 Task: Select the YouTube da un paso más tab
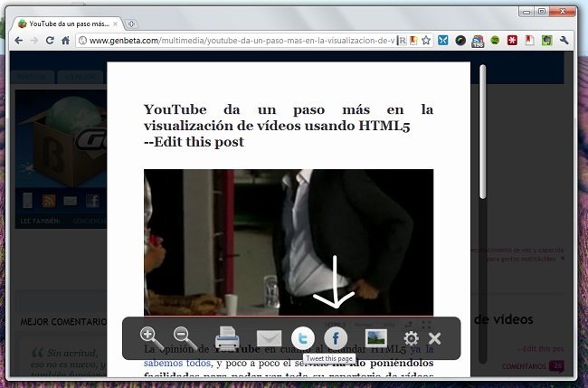click(68, 24)
